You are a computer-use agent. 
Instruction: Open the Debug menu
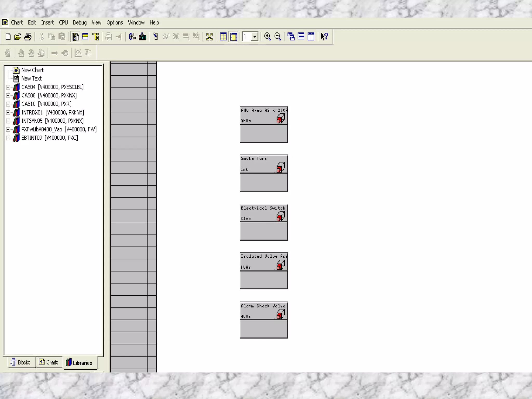79,23
